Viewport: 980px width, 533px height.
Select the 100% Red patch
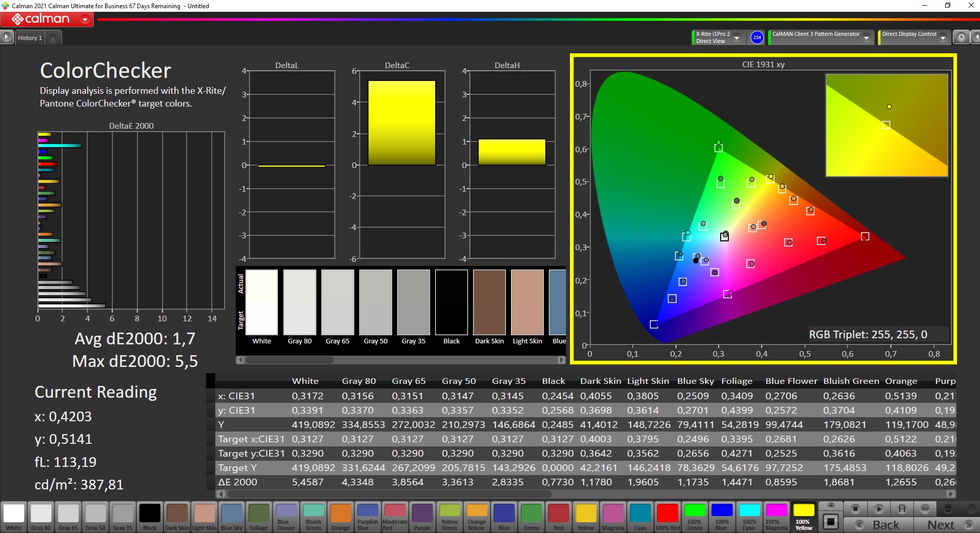coord(667,517)
